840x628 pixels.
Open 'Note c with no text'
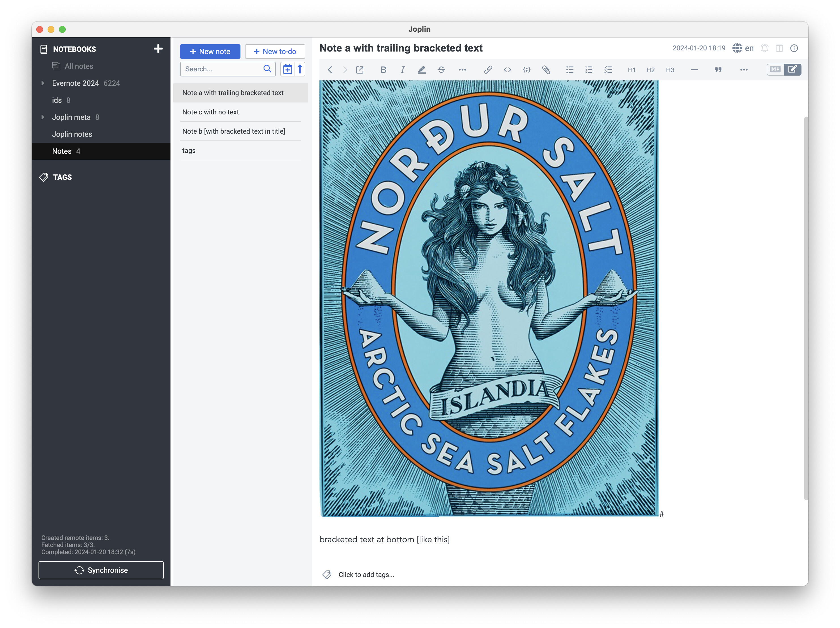coord(241,112)
